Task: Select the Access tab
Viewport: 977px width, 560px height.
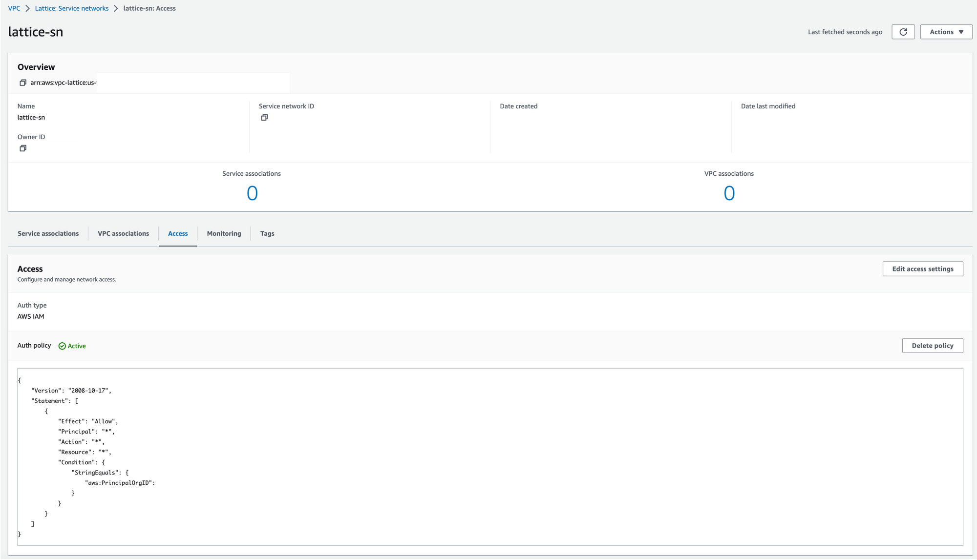Action: 177,233
